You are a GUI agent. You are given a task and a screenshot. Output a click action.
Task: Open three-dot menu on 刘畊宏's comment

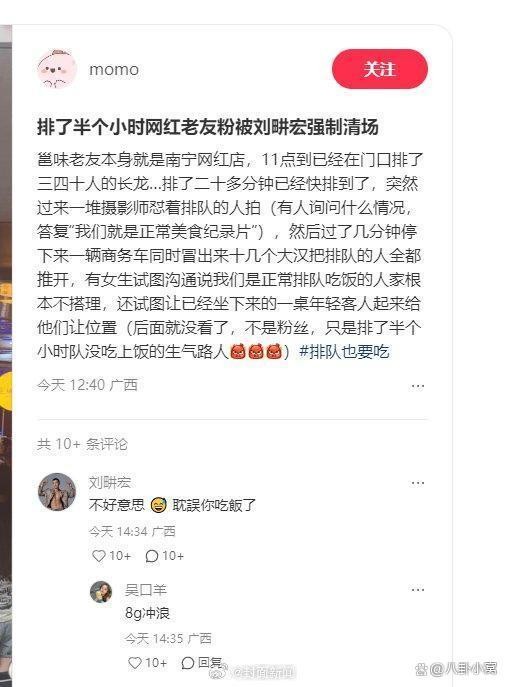[x=418, y=483]
